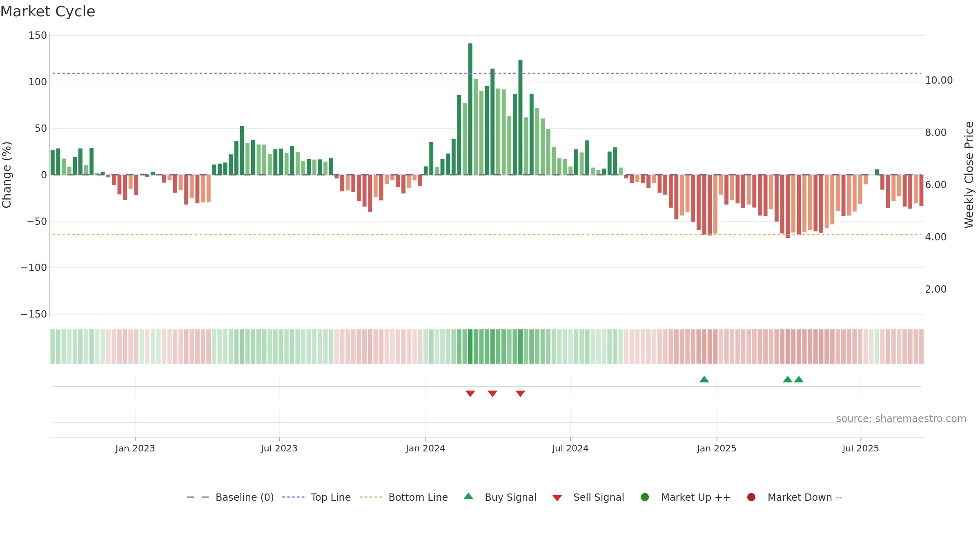Click the Jul 2025 axis label
The height and width of the screenshot is (551, 980).
click(x=861, y=449)
